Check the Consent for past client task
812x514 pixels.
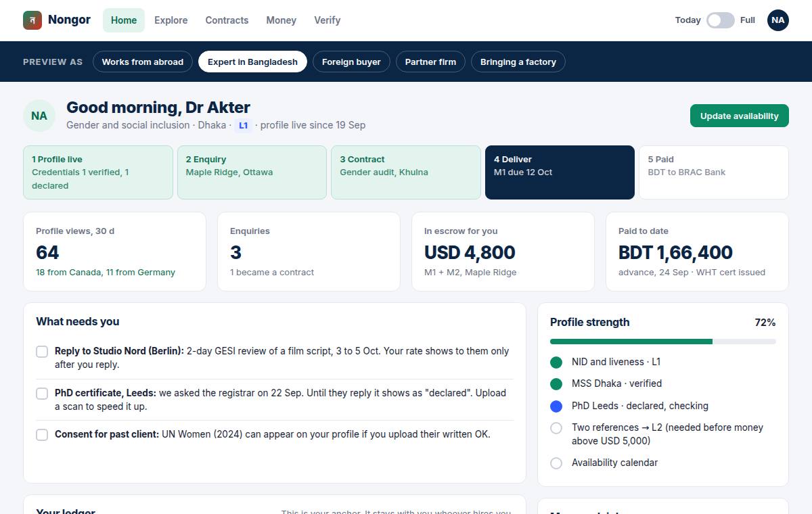tap(42, 435)
